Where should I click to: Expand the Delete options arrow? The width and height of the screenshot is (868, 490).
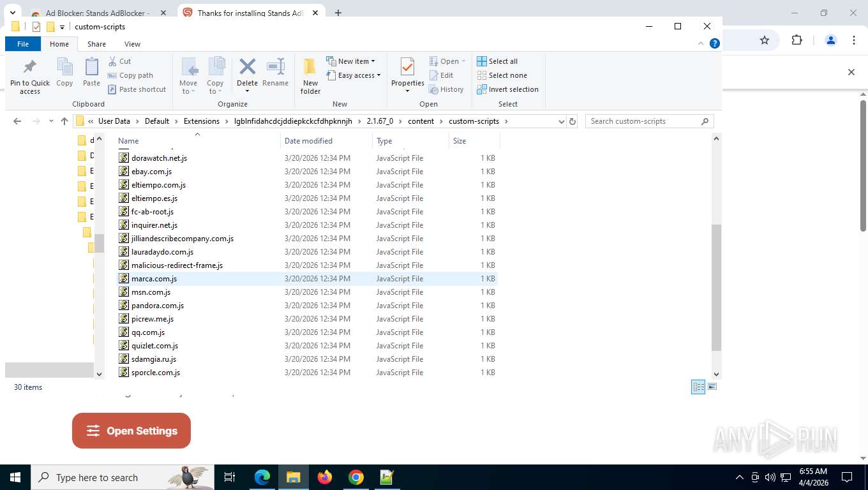tap(247, 91)
